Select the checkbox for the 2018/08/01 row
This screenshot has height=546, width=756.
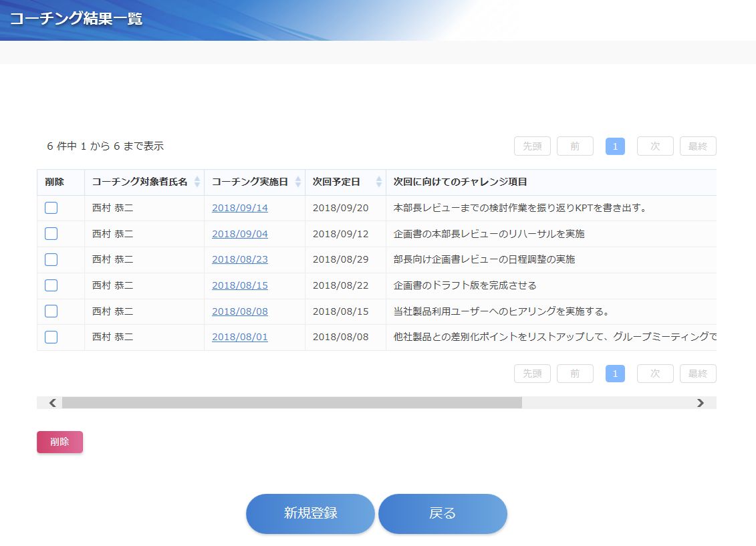point(51,337)
